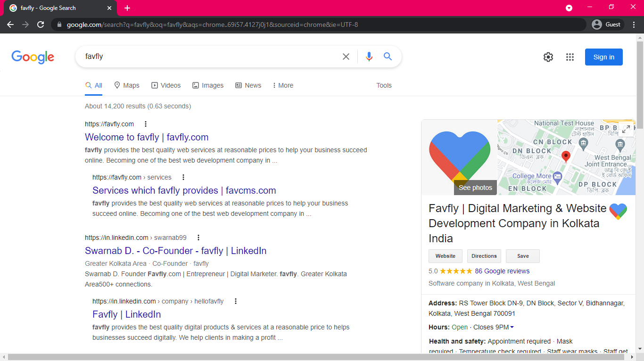
Task: Click the https://favfly.com URL text
Action: click(x=109, y=124)
